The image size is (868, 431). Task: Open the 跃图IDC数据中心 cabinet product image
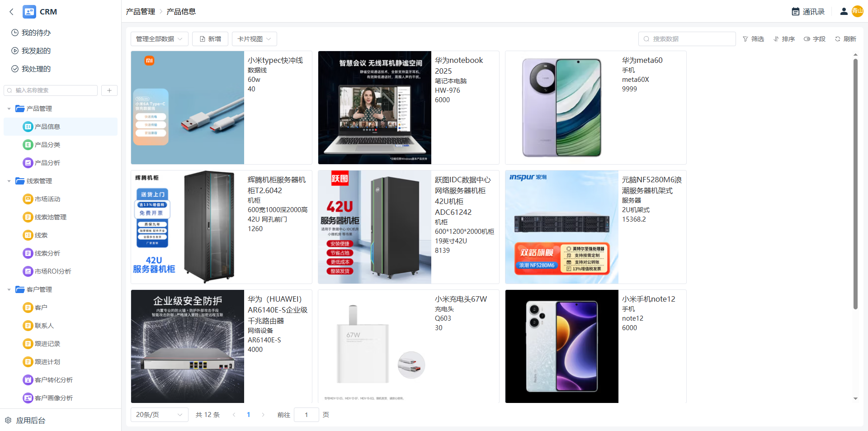(375, 227)
